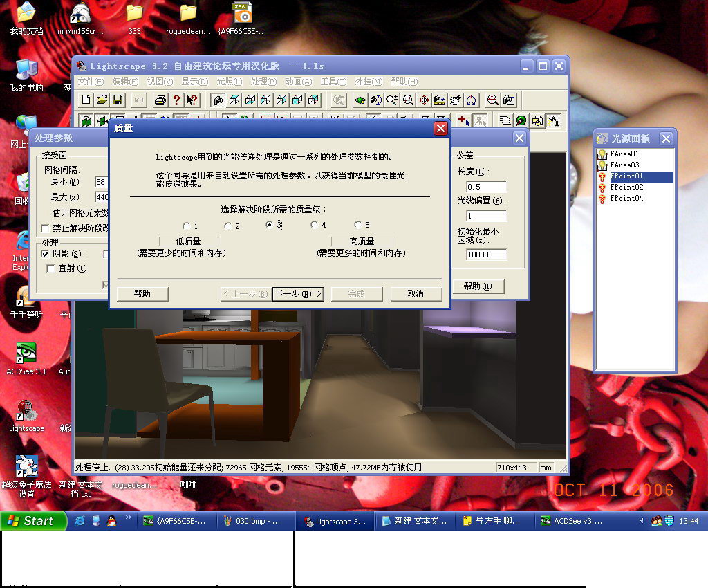The width and height of the screenshot is (708, 588).
Task: Click the red question mark Help icon
Action: pos(176,100)
